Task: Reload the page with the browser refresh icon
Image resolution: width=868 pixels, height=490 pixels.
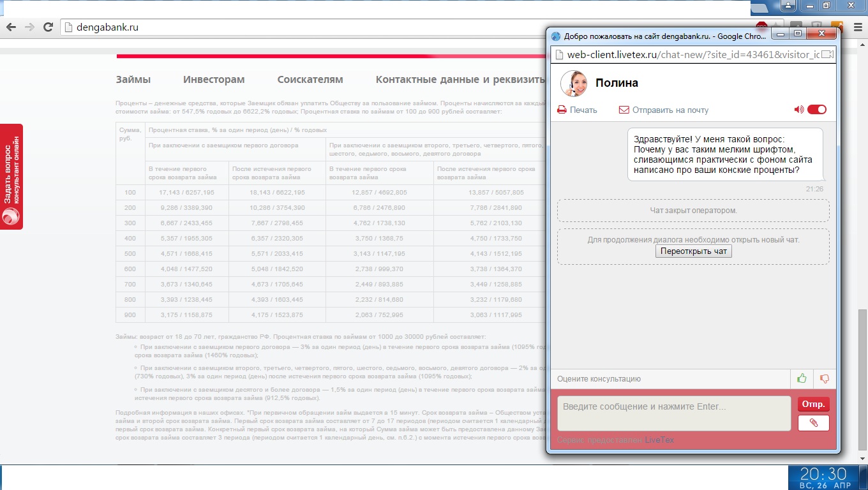Action: tap(47, 27)
